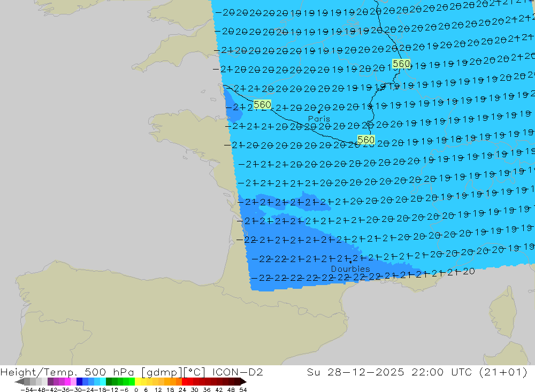Click the bright red legend swatch above 24
Screen dimensions: 535x392
185,381
